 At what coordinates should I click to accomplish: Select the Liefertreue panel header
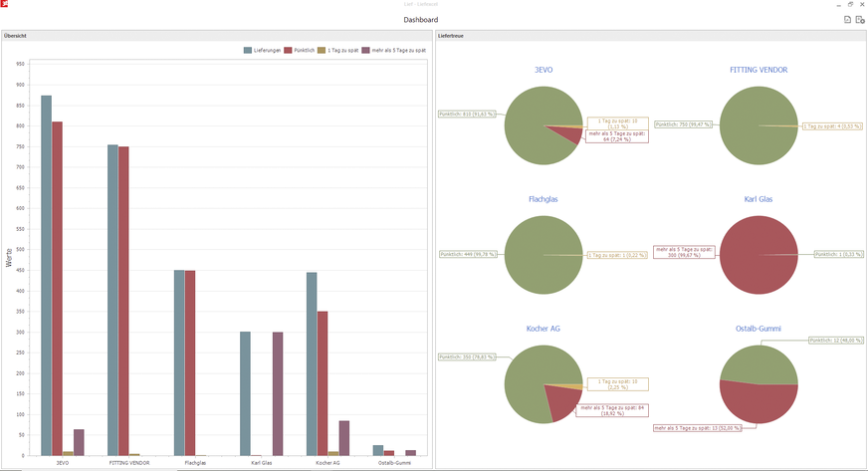[450, 36]
